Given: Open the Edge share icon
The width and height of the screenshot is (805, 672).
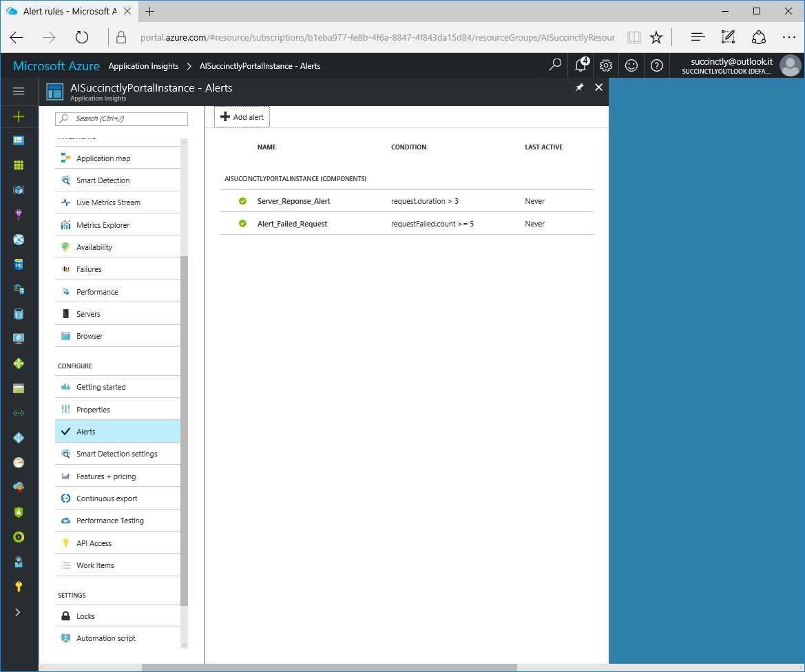Looking at the screenshot, I should (759, 37).
